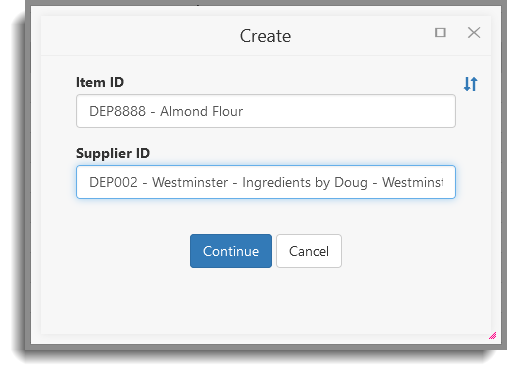The image size is (507, 375).
Task: Click the 'Almond Flour' text in Item field
Action: tap(201, 111)
